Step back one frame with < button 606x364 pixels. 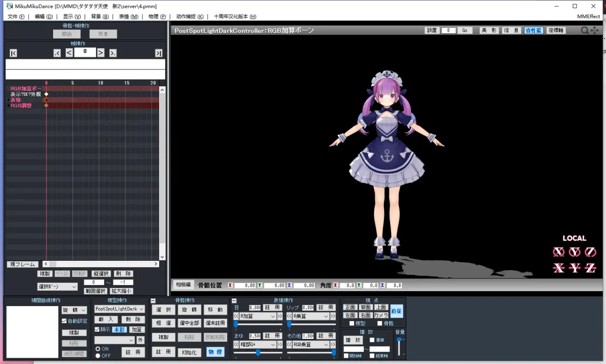pyautogui.click(x=69, y=53)
